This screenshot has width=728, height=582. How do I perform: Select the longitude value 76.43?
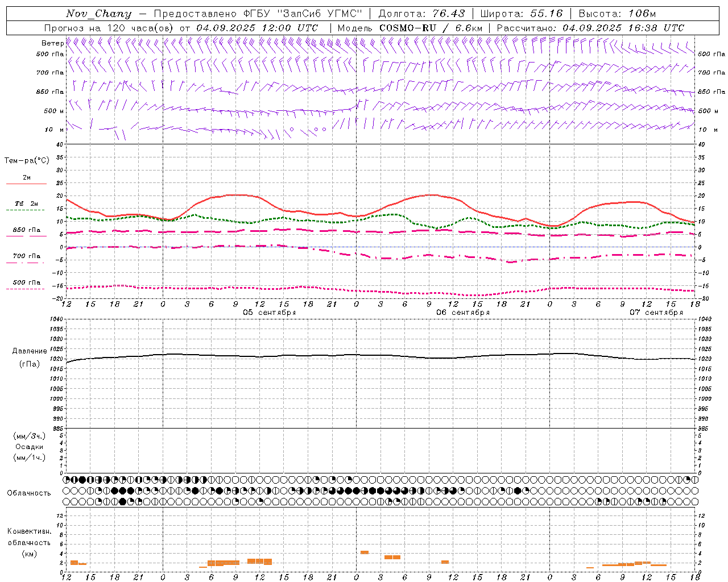click(x=448, y=14)
